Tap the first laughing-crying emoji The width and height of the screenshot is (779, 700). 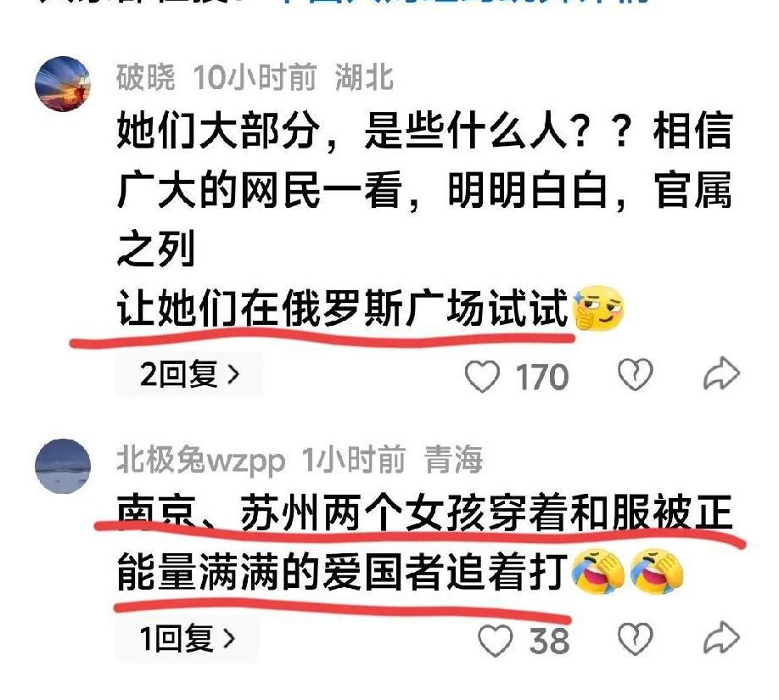(598, 573)
